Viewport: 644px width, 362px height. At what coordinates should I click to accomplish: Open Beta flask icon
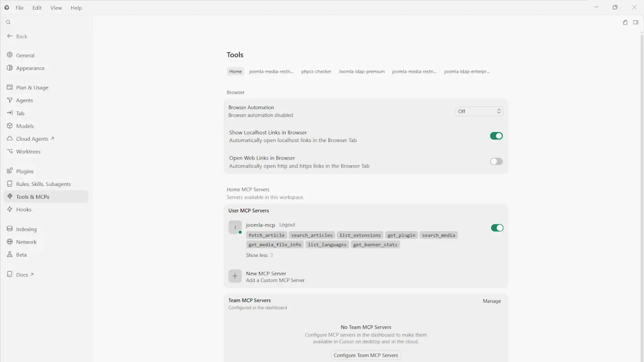(9, 254)
